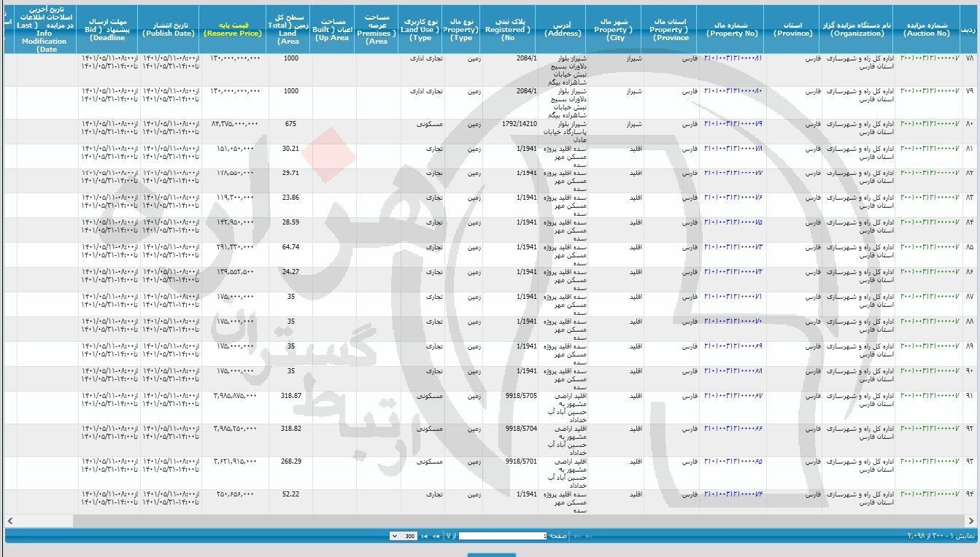980x557 pixels.
Task: Select the land area value 29.71
Action: coord(290,173)
